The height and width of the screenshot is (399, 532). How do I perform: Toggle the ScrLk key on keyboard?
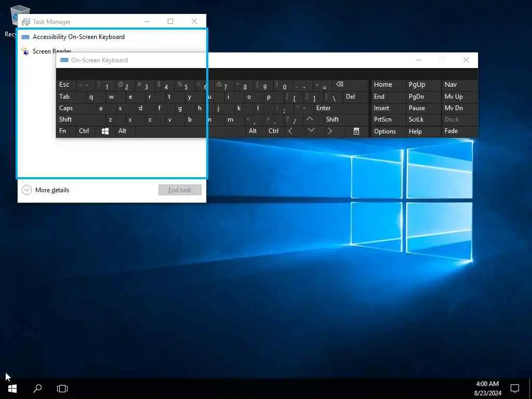[423, 119]
